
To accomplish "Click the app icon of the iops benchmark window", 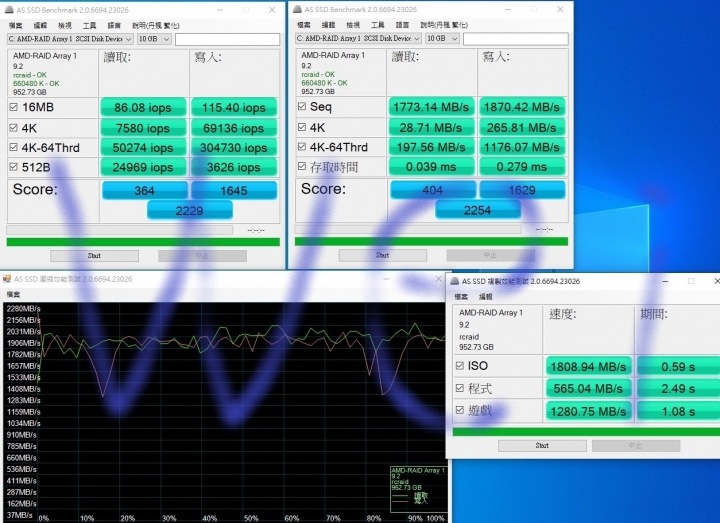I will [9, 10].
